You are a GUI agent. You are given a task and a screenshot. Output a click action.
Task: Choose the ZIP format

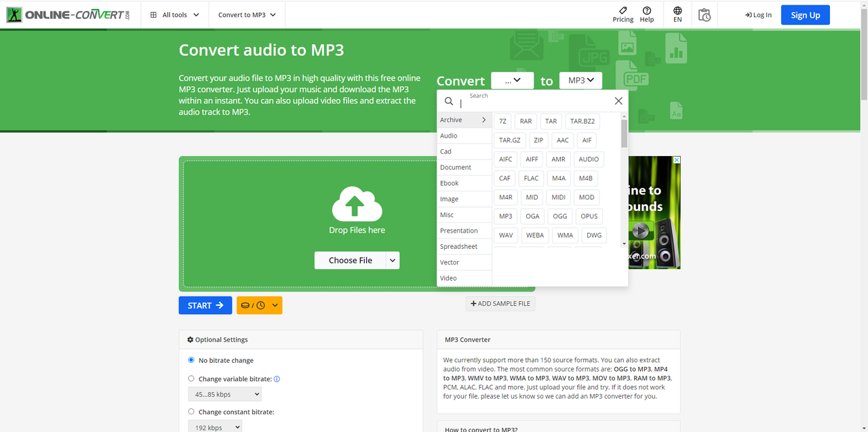coord(538,140)
